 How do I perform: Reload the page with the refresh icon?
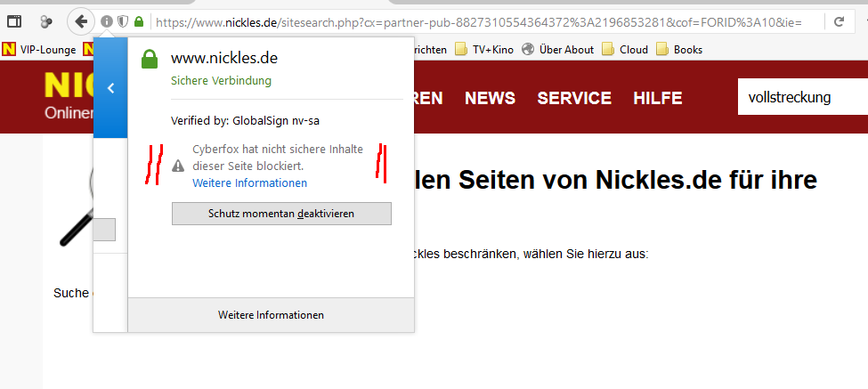click(840, 22)
